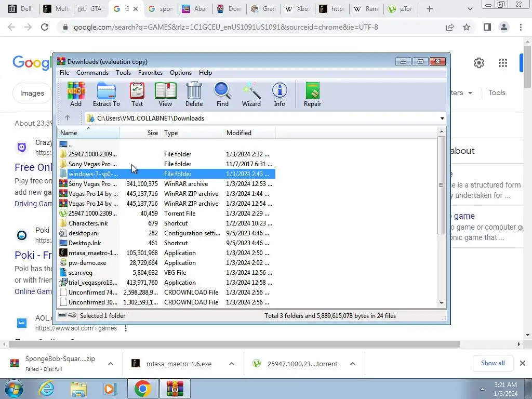Open the Windows Start button
Image resolution: width=532 pixels, height=399 pixels.
[x=14, y=389]
